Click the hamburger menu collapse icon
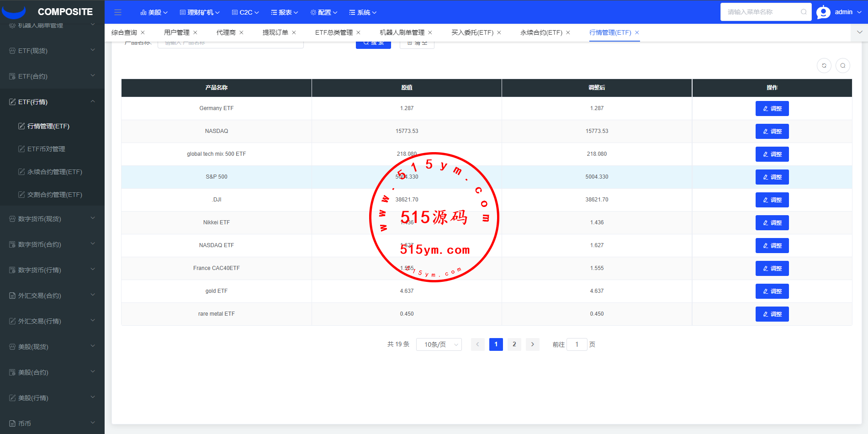 pyautogui.click(x=118, y=12)
